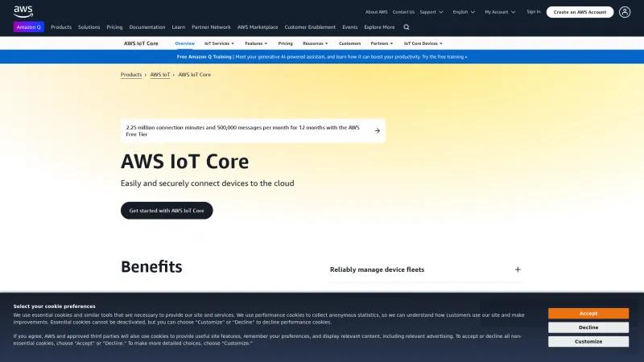Image resolution: width=644 pixels, height=362 pixels.
Task: Expand the Support dropdown
Action: point(431,12)
